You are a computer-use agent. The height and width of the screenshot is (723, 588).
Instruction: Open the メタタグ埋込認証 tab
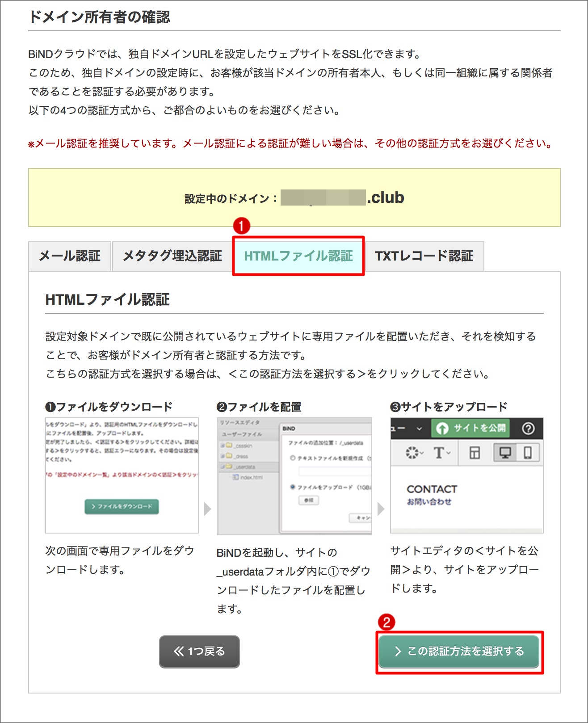coord(172,256)
